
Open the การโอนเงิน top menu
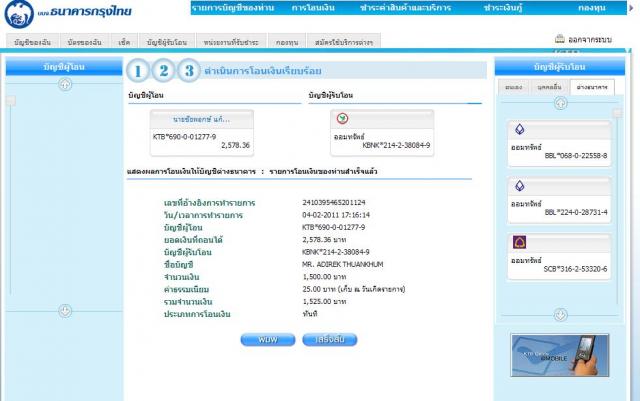[313, 7]
